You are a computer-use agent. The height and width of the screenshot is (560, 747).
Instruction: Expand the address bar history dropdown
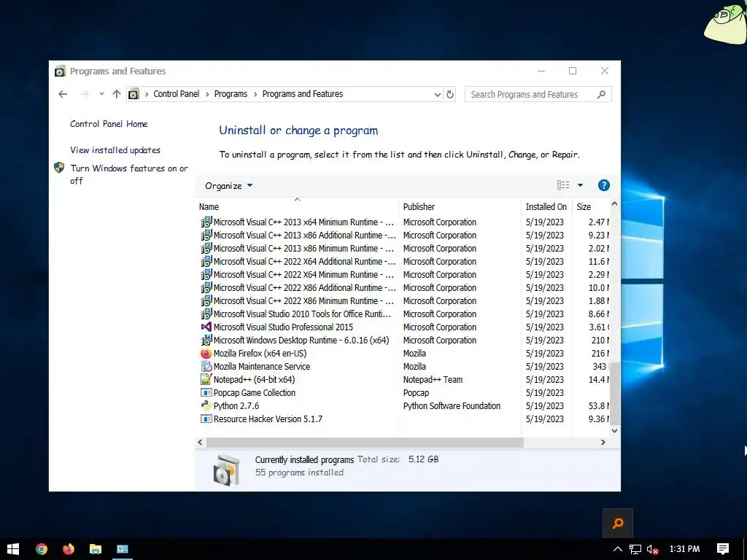pyautogui.click(x=438, y=94)
